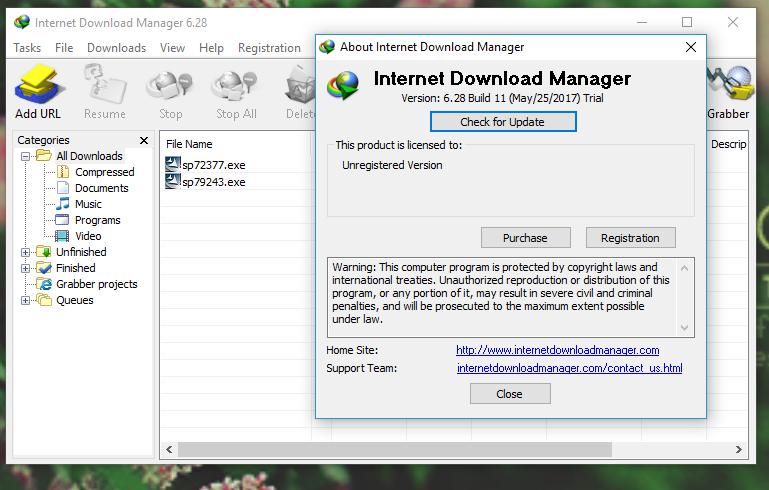769x490 pixels.
Task: Expand the Queues tree node
Action: click(x=26, y=300)
